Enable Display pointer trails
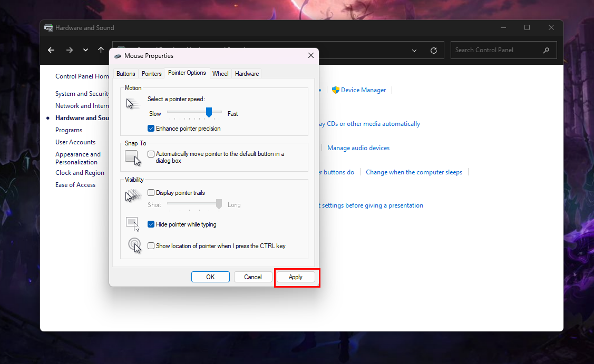 coord(151,192)
